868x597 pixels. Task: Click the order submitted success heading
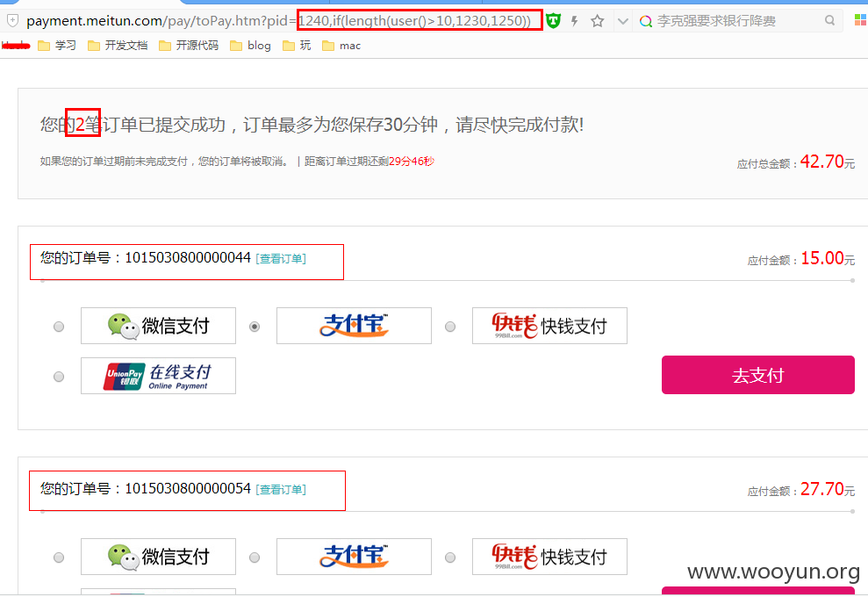[312, 125]
